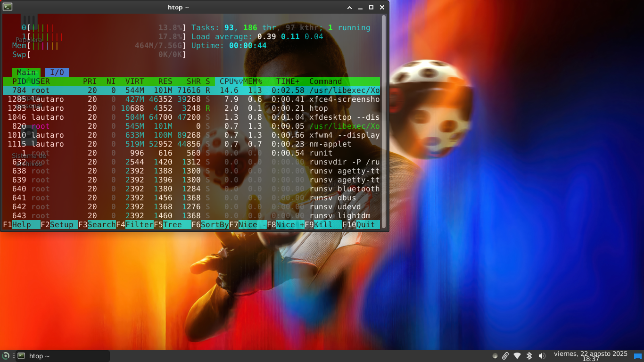644x362 pixels.
Task: Click F9 Kill in htop footer
Action: click(x=323, y=225)
